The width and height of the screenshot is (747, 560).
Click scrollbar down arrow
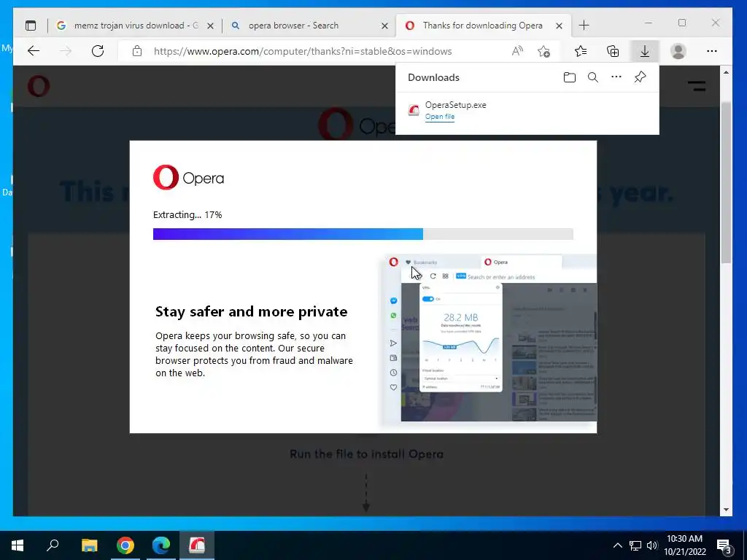point(726,510)
